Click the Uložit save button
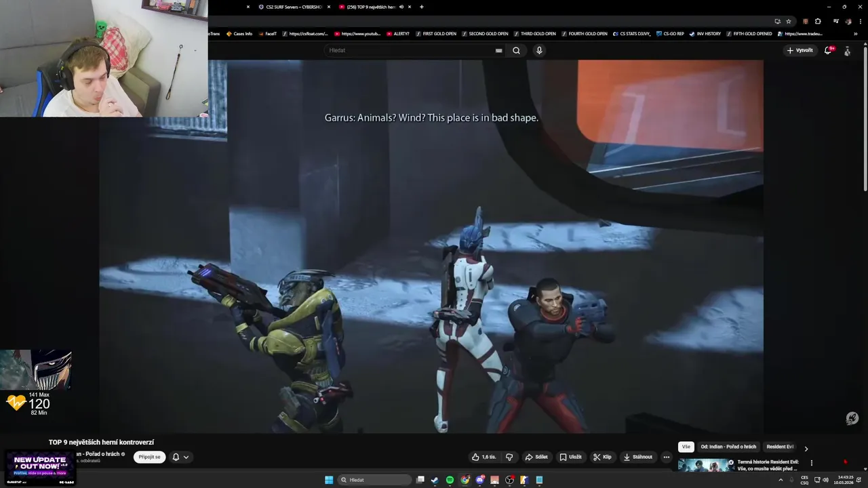 click(x=570, y=457)
